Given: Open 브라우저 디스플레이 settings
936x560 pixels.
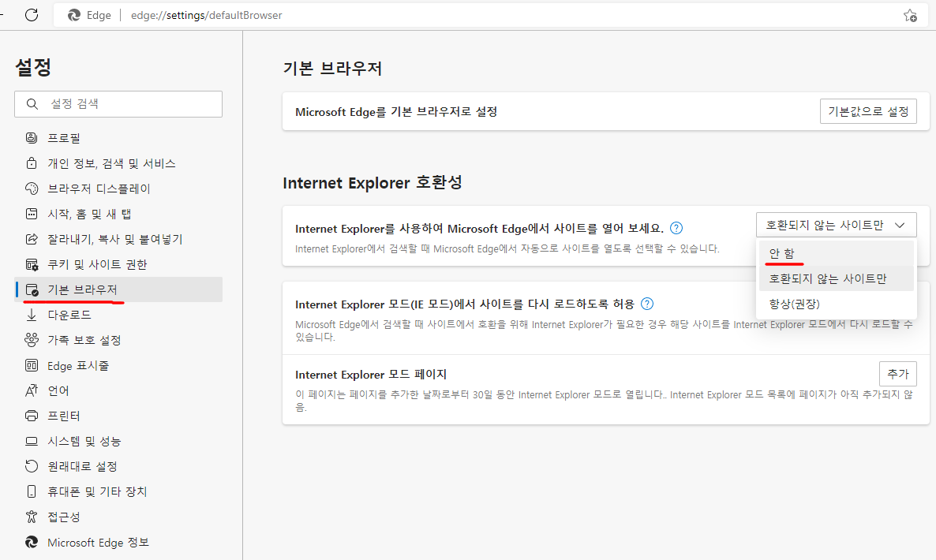Looking at the screenshot, I should click(x=118, y=189).
